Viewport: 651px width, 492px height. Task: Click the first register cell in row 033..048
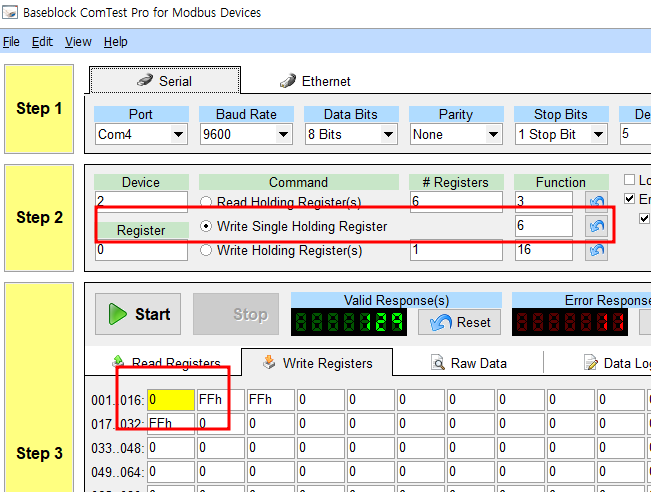coord(171,448)
